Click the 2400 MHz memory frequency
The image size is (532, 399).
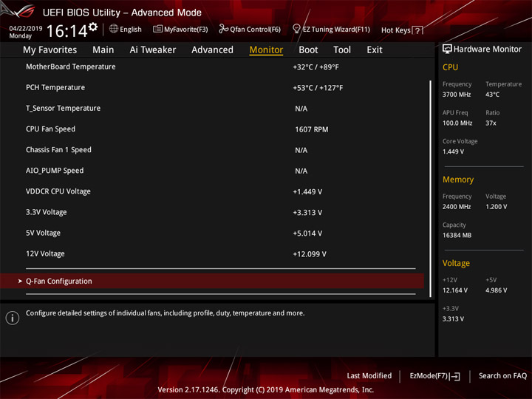457,207
